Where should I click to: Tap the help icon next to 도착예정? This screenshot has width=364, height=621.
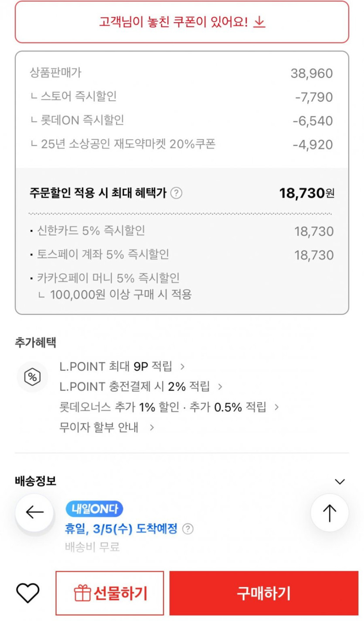click(x=187, y=529)
